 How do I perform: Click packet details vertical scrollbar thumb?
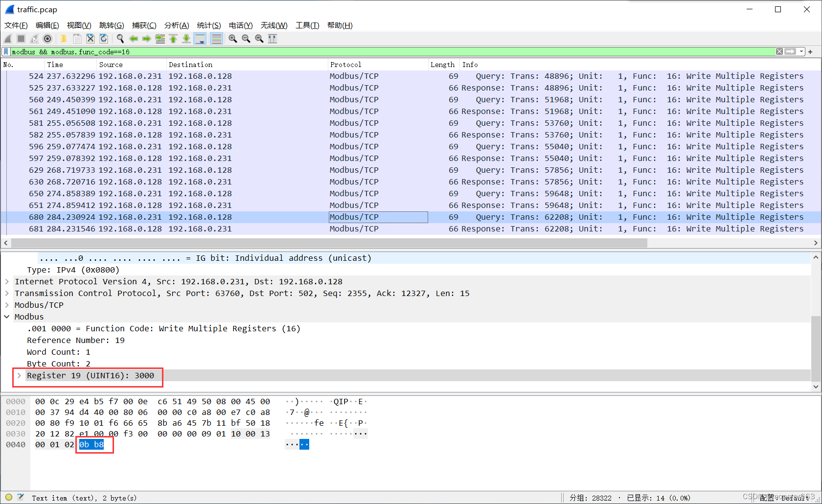(x=816, y=348)
